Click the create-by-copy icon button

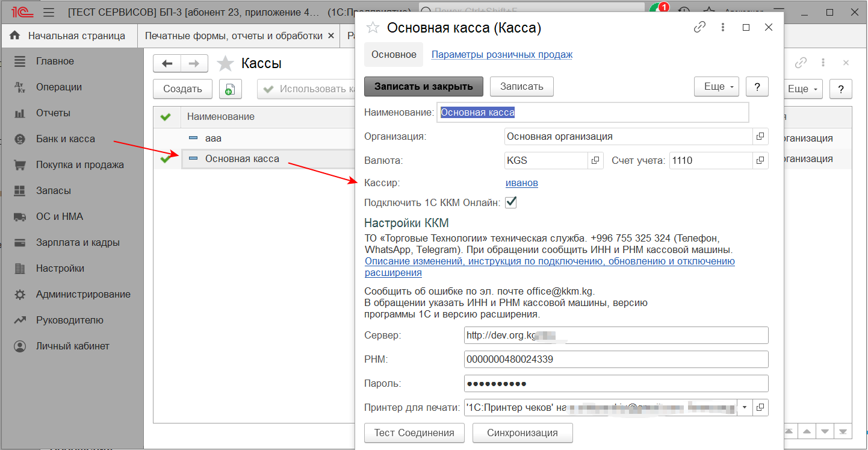(229, 89)
